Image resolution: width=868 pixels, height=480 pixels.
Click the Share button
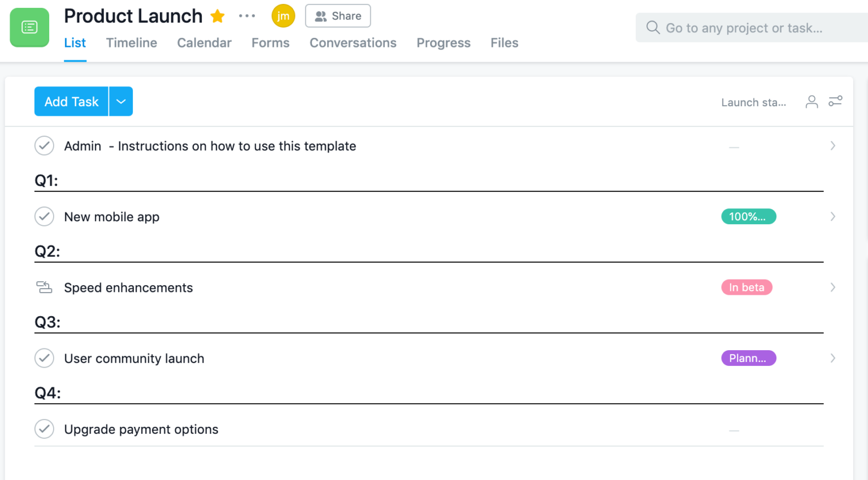click(x=338, y=16)
